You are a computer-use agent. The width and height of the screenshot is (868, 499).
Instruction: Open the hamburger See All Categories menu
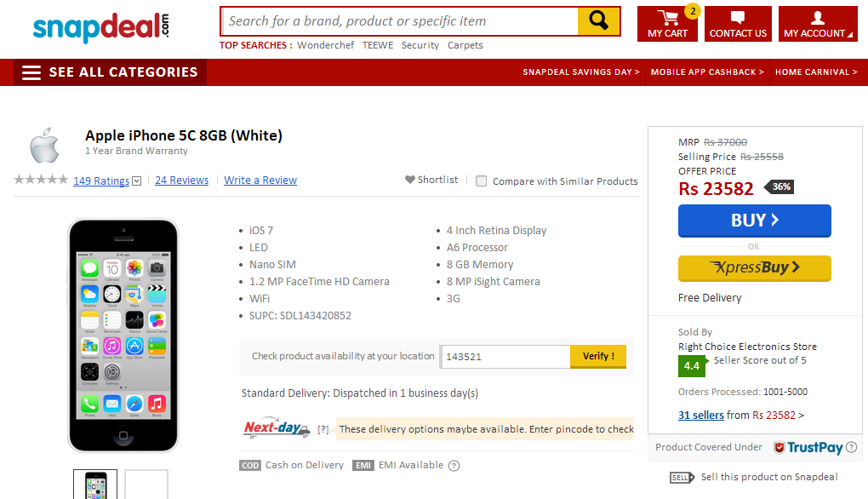pyautogui.click(x=110, y=72)
